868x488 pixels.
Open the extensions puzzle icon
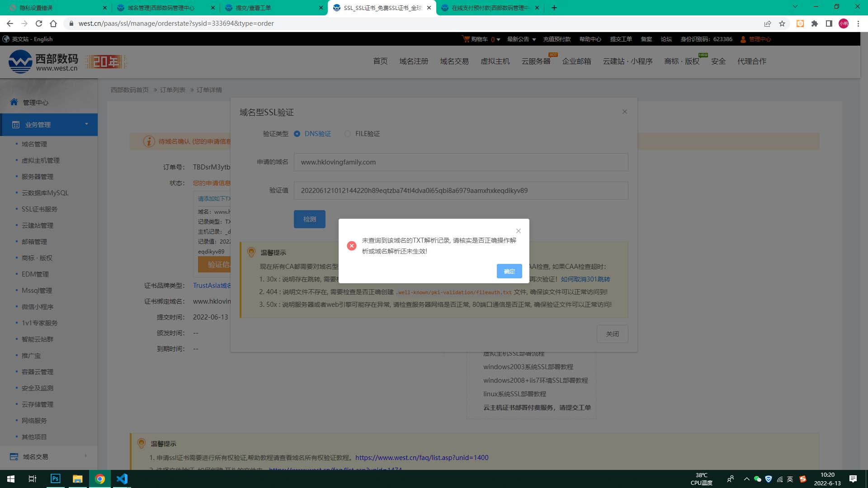click(x=815, y=23)
